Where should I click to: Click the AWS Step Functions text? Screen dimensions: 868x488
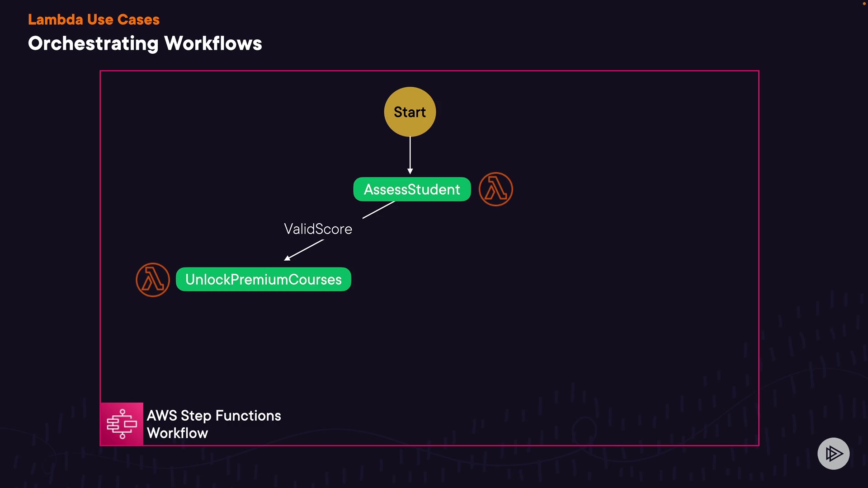[214, 416]
